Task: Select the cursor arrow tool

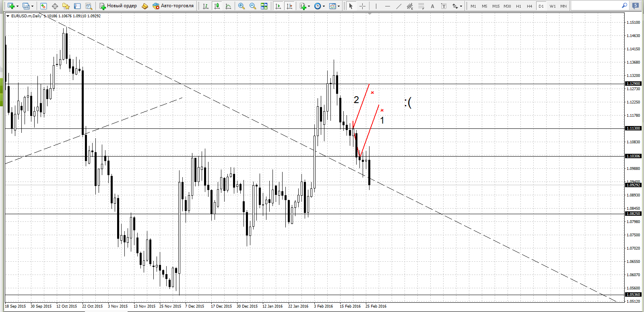Action: (x=351, y=6)
